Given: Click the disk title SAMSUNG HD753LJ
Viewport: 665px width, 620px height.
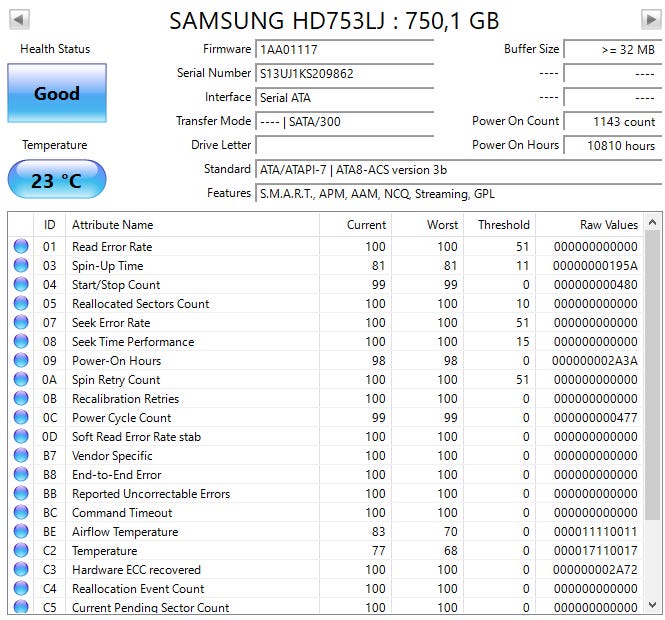Looking at the screenshot, I should pos(334,20).
